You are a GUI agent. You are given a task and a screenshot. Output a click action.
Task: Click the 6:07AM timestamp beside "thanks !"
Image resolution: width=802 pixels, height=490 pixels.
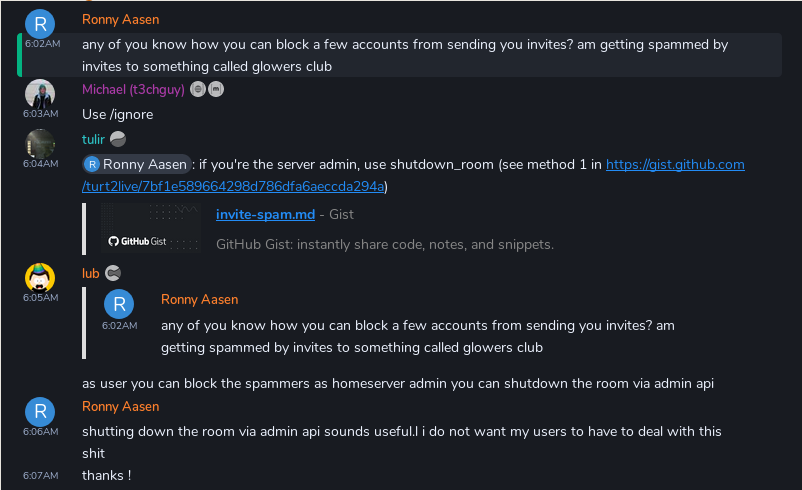40,476
